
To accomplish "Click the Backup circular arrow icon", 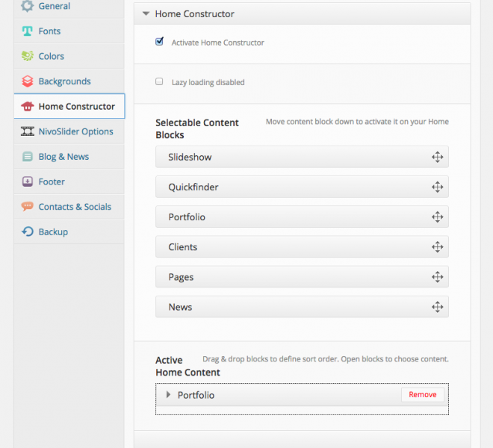I will [x=28, y=231].
